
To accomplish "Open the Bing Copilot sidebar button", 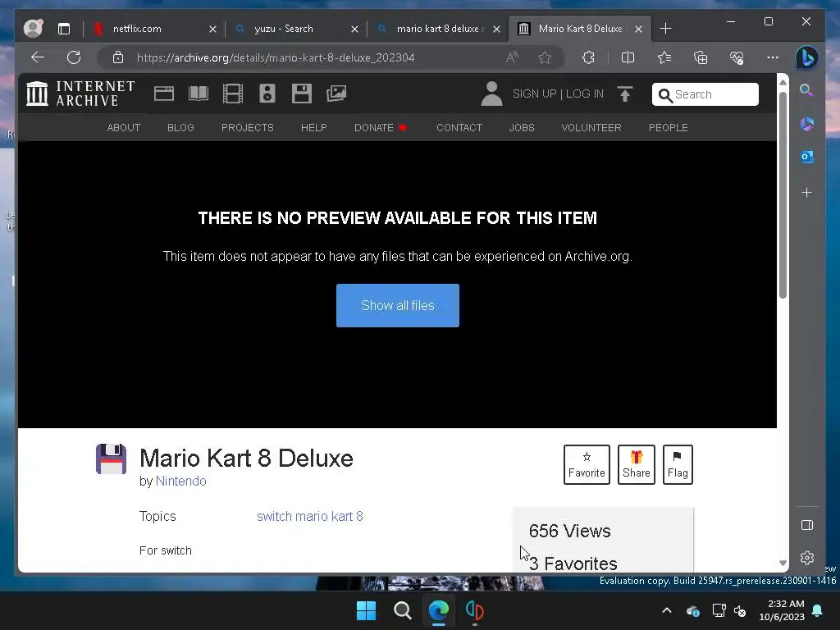I will tap(806, 57).
